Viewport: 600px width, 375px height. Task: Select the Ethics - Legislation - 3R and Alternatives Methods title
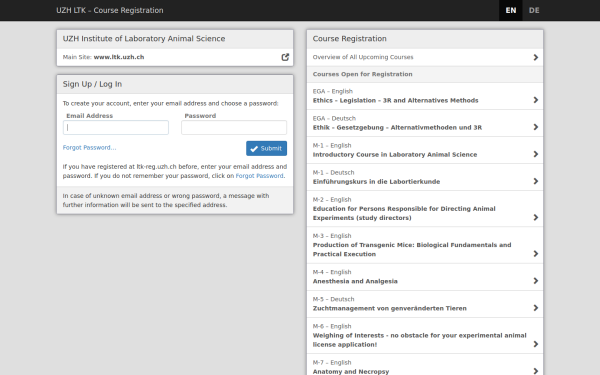pyautogui.click(x=396, y=100)
